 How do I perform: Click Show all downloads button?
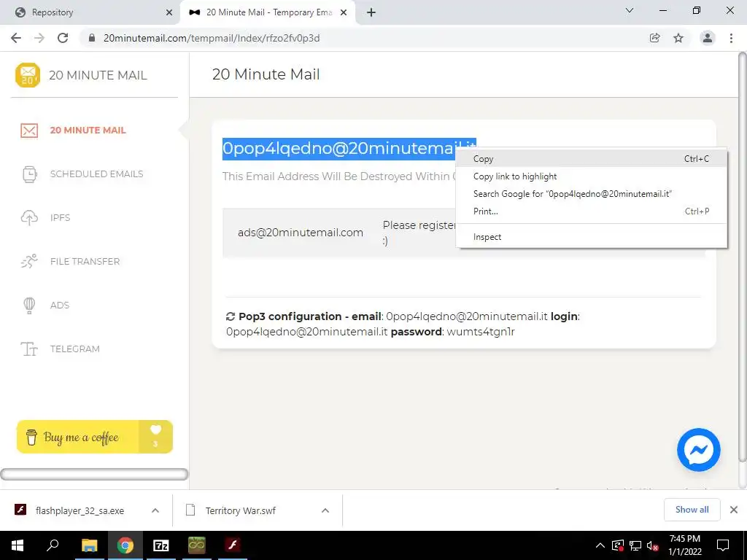tap(692, 510)
